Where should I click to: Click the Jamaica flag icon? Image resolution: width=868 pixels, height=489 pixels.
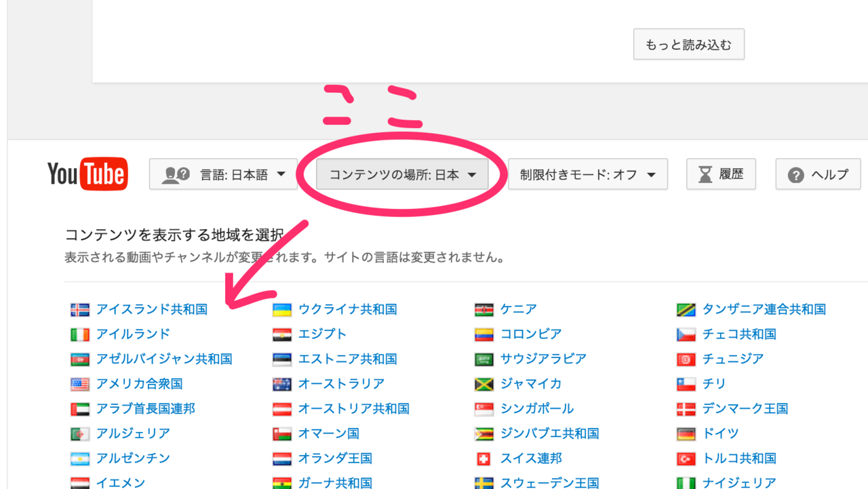click(484, 385)
